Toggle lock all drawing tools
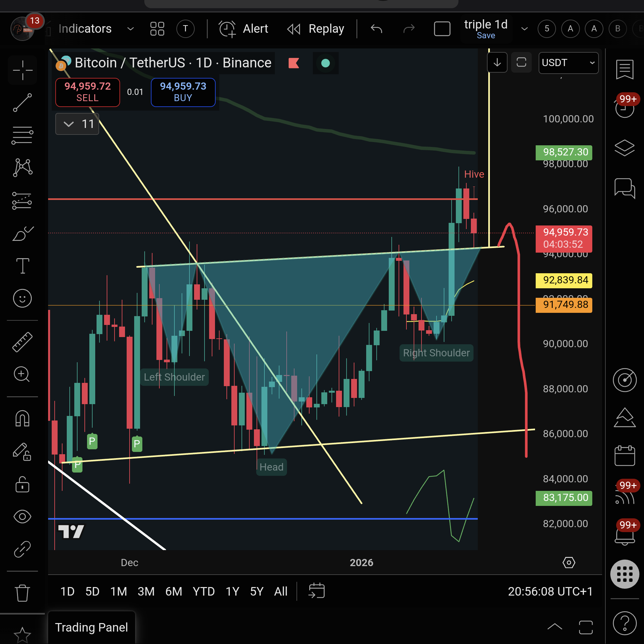Image resolution: width=644 pixels, height=644 pixels. (22, 484)
